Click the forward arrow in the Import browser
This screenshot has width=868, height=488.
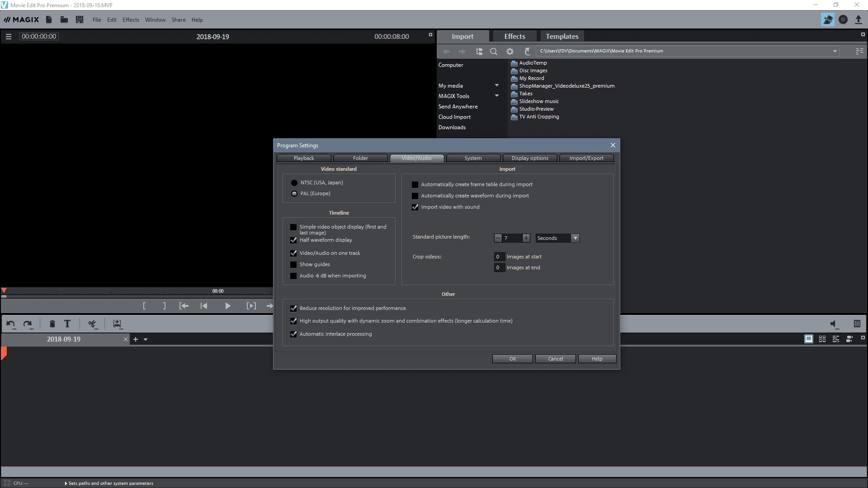[462, 51]
